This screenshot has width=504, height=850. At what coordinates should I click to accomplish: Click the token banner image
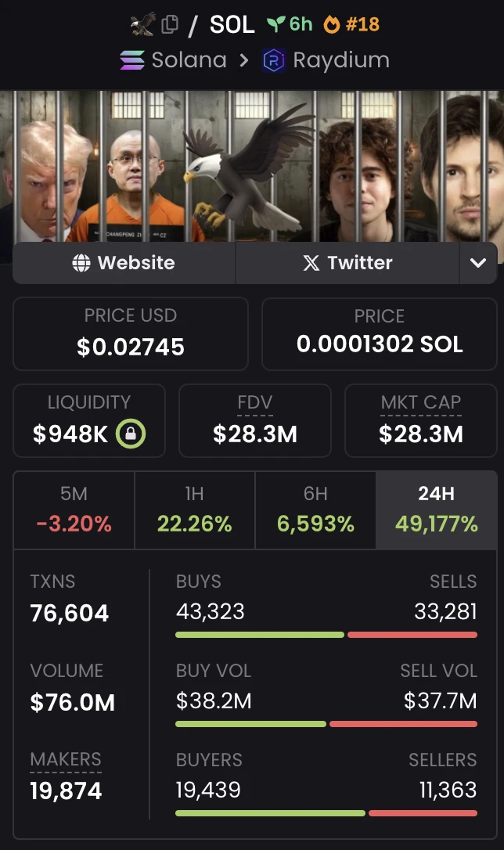(x=252, y=166)
